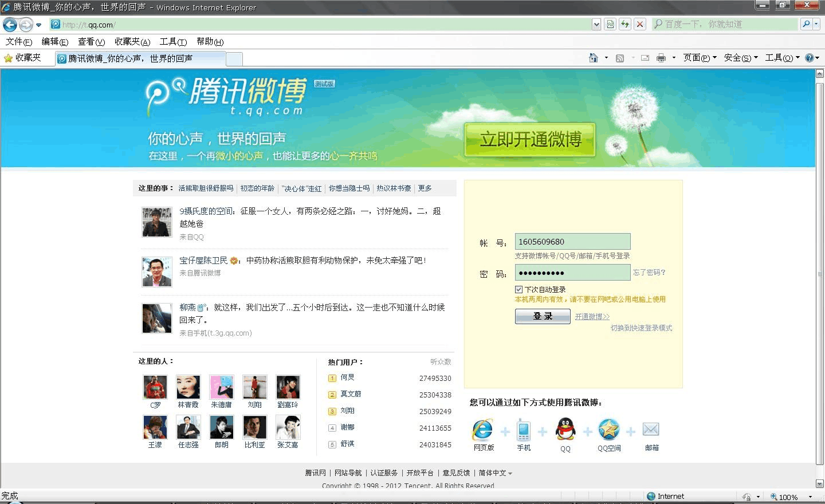
Task: Click the compatibility view icon
Action: [x=610, y=25]
